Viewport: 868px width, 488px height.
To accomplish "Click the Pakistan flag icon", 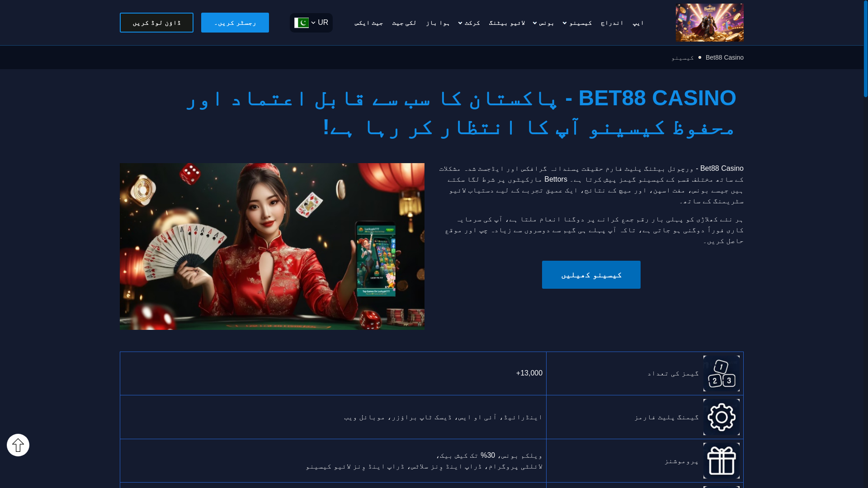I will 302,23.
